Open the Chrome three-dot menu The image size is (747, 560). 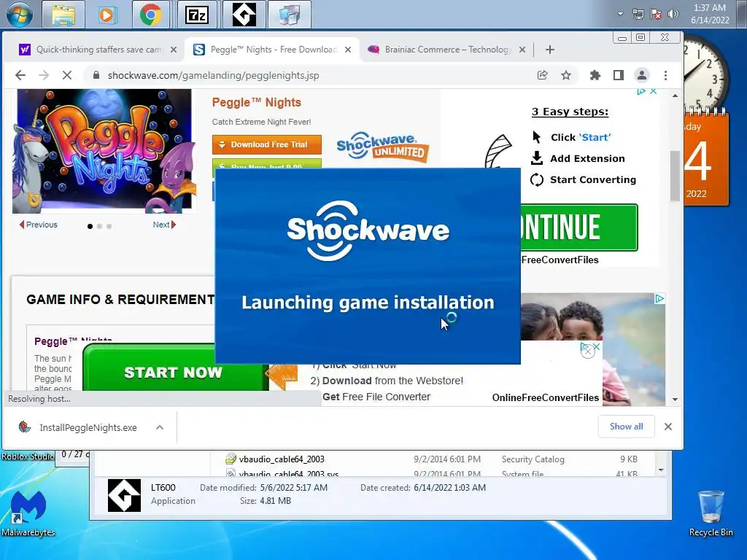pyautogui.click(x=665, y=75)
